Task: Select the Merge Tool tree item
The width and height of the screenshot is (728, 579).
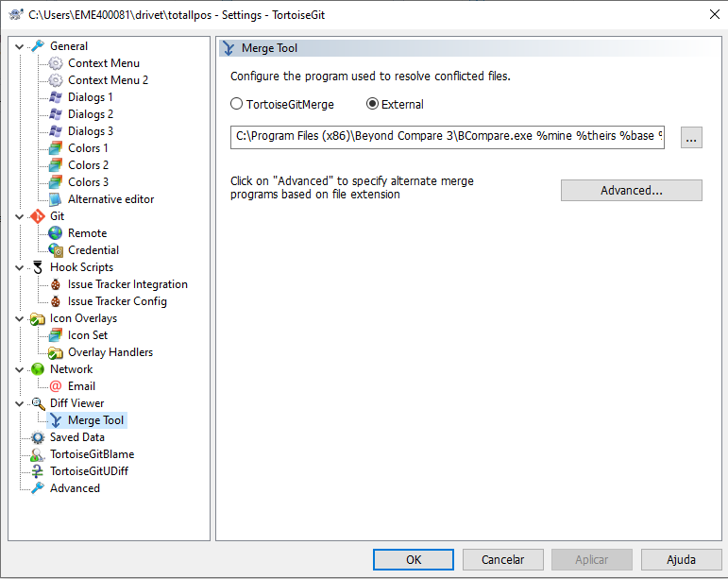Action: click(x=95, y=420)
